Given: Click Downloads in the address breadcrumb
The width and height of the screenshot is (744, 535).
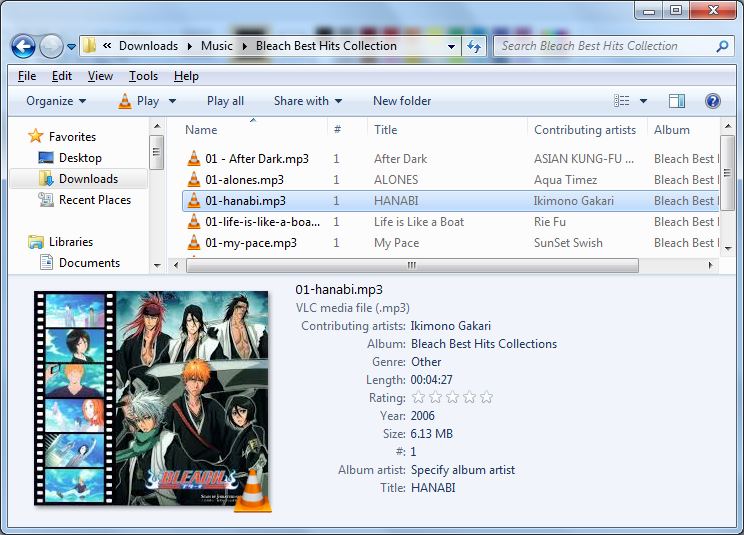Looking at the screenshot, I should [148, 46].
